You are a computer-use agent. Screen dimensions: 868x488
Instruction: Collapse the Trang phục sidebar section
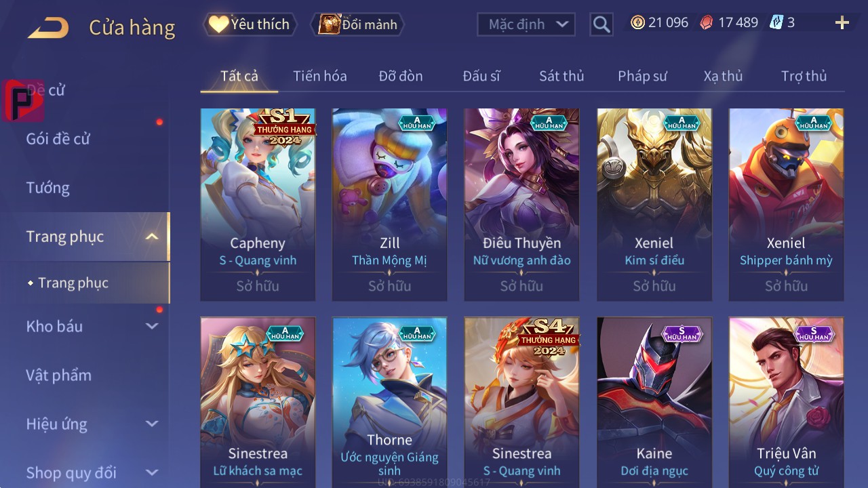tap(152, 237)
